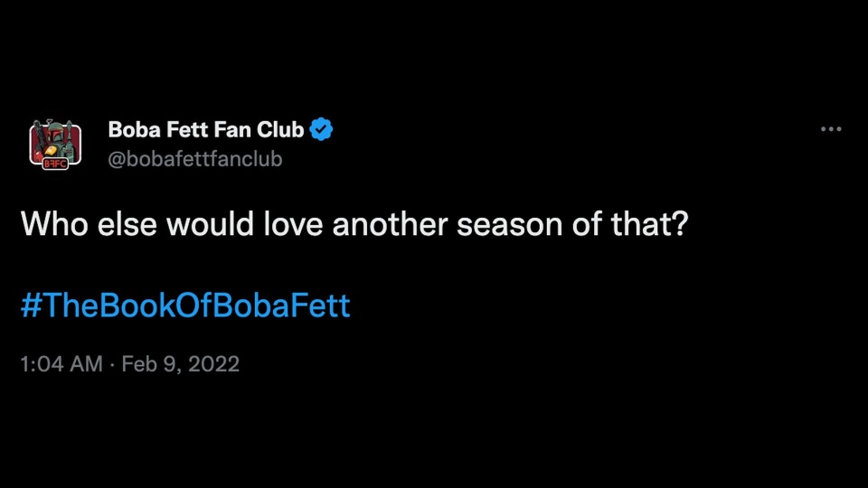Click the BFFC logo label on avatar

point(55,164)
